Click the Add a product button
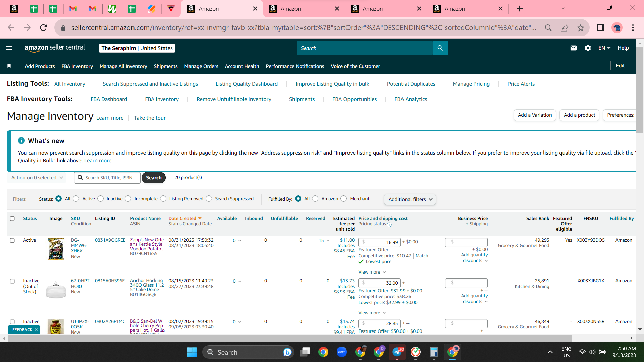Screen dimensions: 644x362 coord(579,115)
